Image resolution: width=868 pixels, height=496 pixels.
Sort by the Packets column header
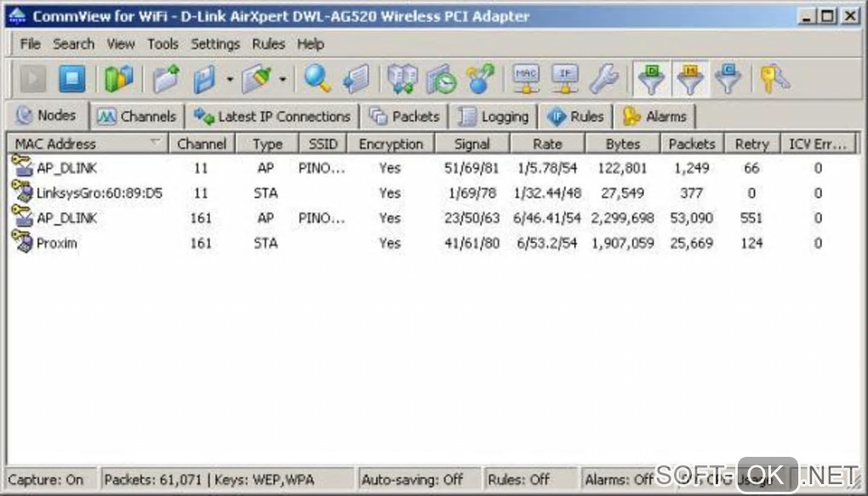pyautogui.click(x=692, y=144)
